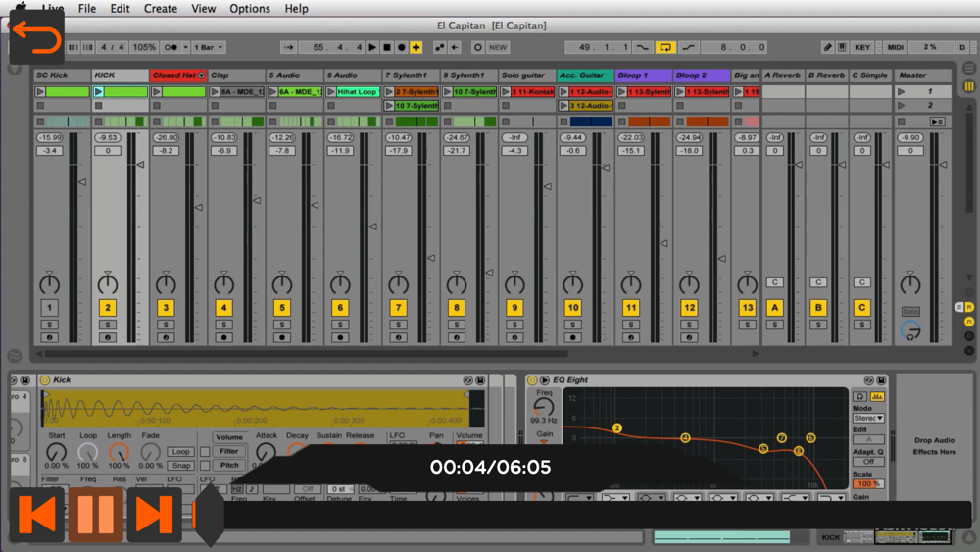980x552 pixels.
Task: Click the follow playback arrow button
Action: [288, 47]
